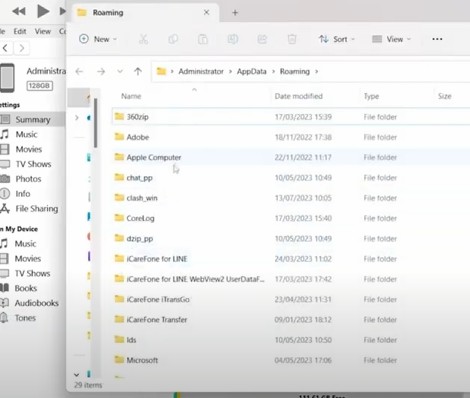Click the Rename icon in Explorer toolbar
470x398 pixels.
(233, 39)
